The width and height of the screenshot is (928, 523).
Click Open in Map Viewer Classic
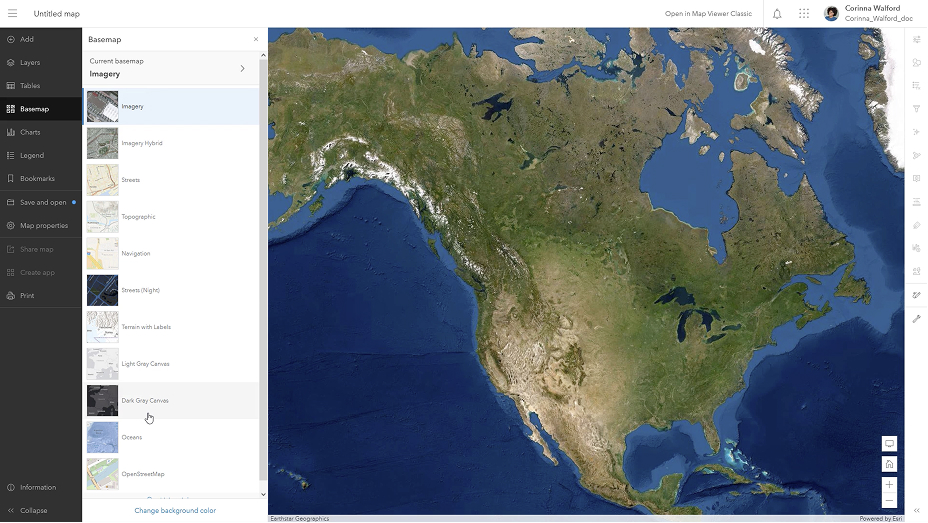coord(708,14)
